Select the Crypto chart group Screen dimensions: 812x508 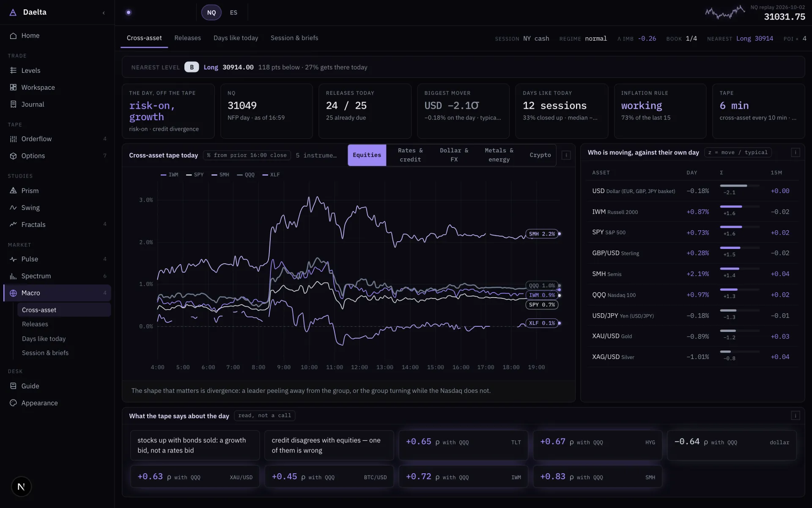540,155
